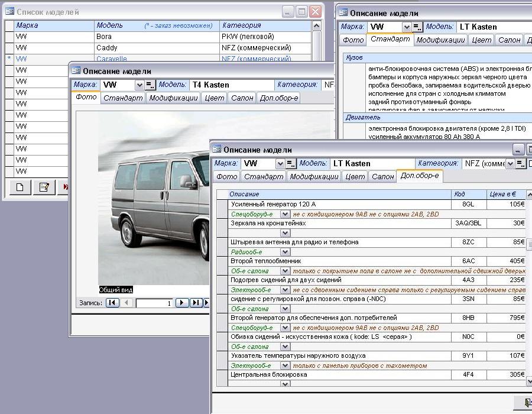The image size is (532, 414).
Task: Open the Салон tab in front LT Kasten window
Action: pyautogui.click(x=382, y=177)
